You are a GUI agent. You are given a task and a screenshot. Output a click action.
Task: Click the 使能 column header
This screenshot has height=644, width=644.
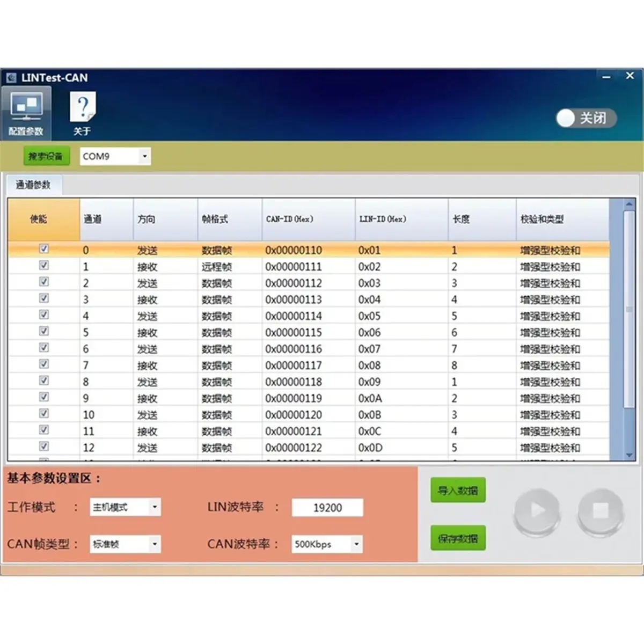[43, 219]
